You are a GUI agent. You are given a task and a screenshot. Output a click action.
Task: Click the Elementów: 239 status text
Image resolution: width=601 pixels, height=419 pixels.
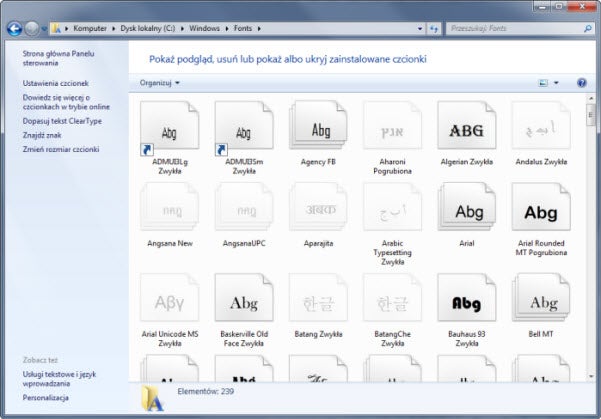click(x=206, y=391)
